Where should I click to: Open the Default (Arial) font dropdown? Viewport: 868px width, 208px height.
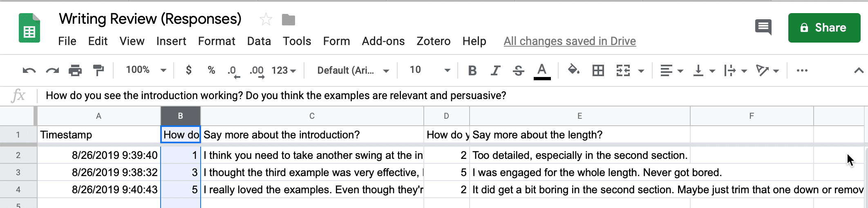click(x=353, y=70)
